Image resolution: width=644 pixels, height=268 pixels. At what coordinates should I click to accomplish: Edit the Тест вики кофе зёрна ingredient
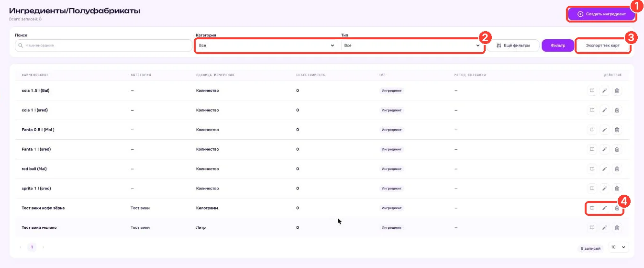tap(604, 208)
